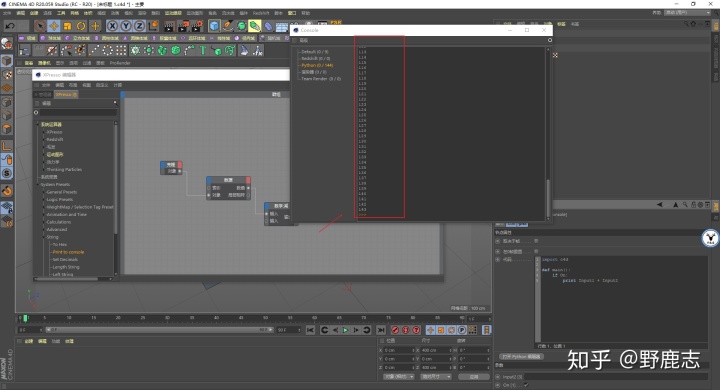The height and width of the screenshot is (390, 720).
Task: Open Object (Rel) coordinate dropdown
Action: tap(399, 377)
